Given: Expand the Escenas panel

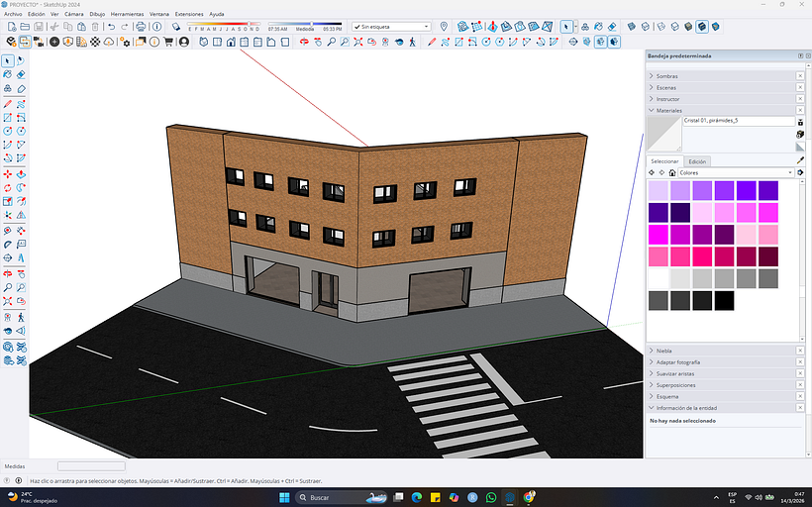Looking at the screenshot, I should point(652,87).
